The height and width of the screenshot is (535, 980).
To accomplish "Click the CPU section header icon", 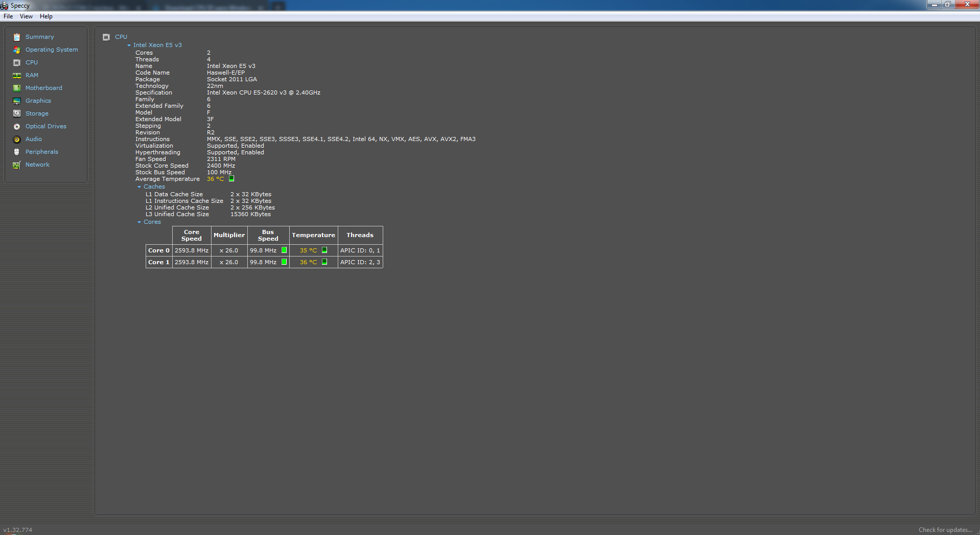I will click(x=106, y=37).
